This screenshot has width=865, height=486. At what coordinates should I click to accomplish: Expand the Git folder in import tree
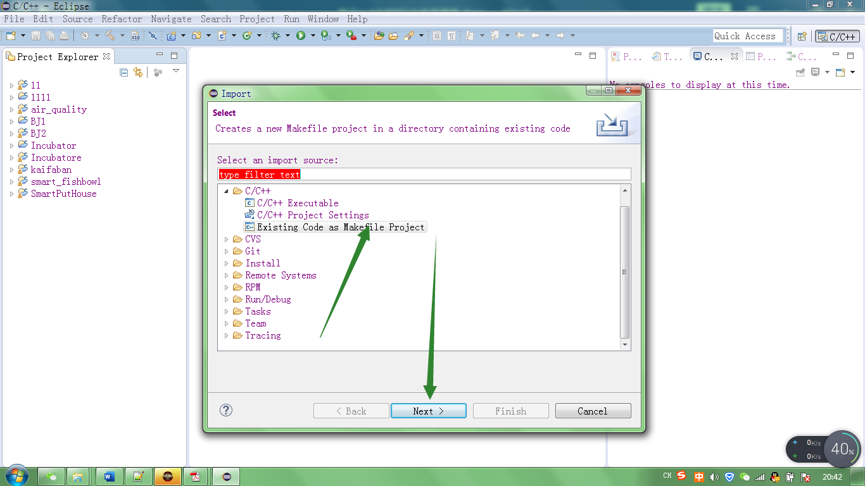coord(226,252)
